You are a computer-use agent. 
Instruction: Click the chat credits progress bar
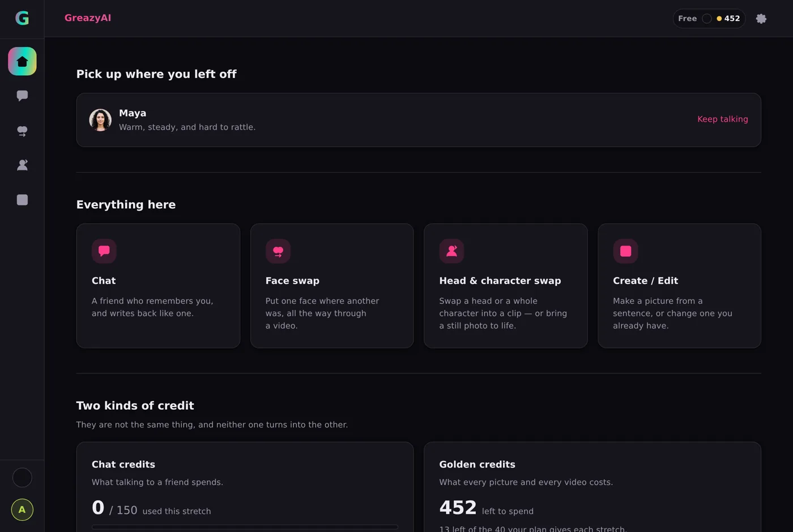pos(245,527)
